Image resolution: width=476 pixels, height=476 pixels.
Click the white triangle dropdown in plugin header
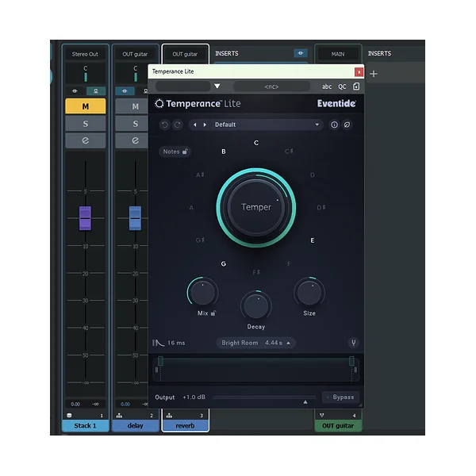click(x=217, y=86)
